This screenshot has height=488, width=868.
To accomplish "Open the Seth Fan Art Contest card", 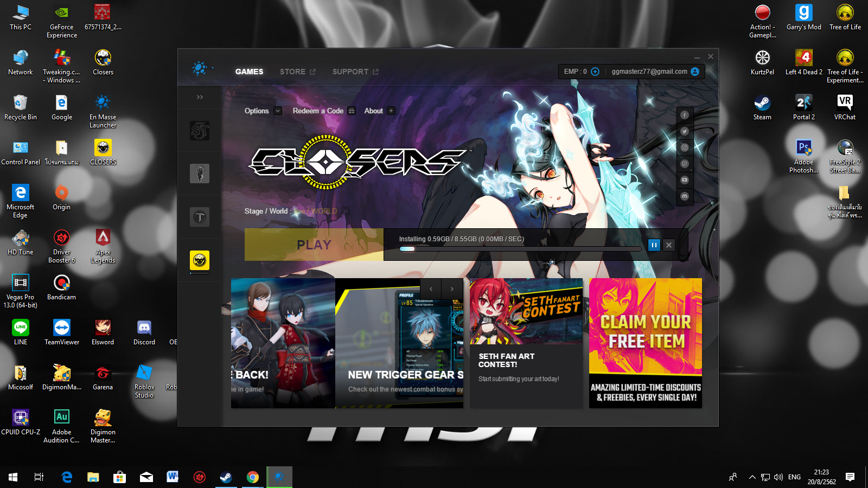I will tap(526, 343).
